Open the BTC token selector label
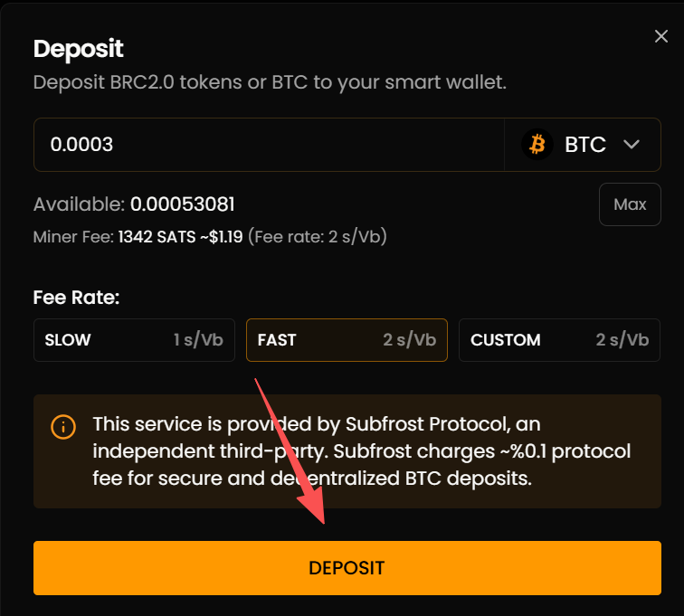Viewport: 684px width, 616px height. (584, 145)
